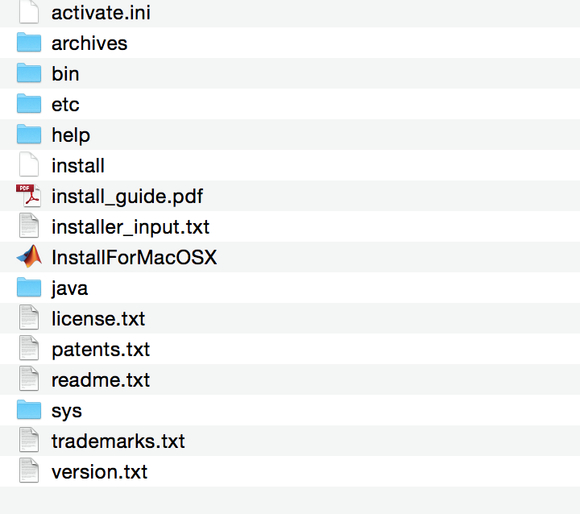The image size is (580, 514).
Task: Click the sys folder icon
Action: coord(29,410)
